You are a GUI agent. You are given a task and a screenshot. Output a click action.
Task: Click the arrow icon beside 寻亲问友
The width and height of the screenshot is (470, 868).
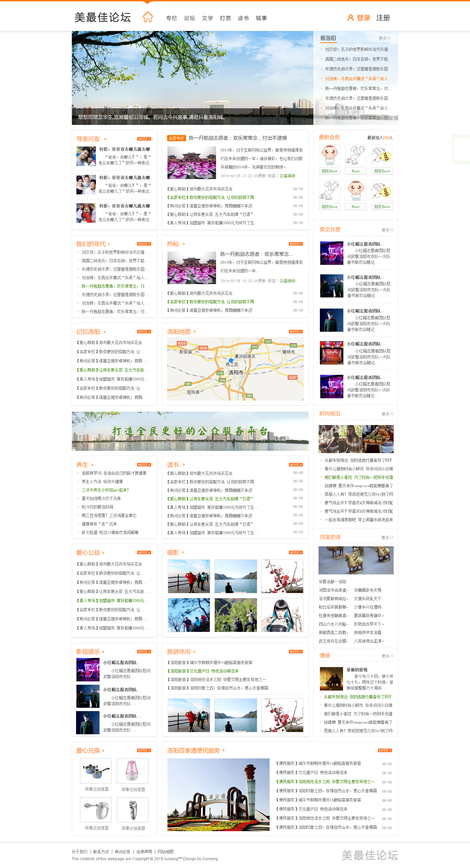(x=105, y=139)
